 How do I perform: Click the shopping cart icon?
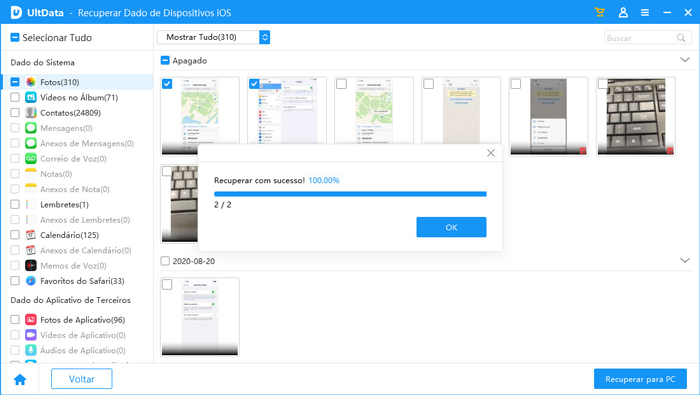pyautogui.click(x=600, y=12)
